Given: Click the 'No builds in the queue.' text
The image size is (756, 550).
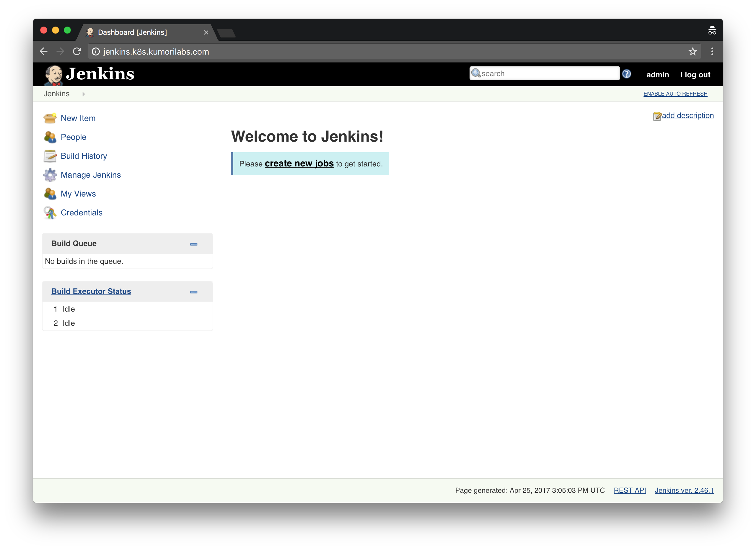Looking at the screenshot, I should (x=84, y=261).
